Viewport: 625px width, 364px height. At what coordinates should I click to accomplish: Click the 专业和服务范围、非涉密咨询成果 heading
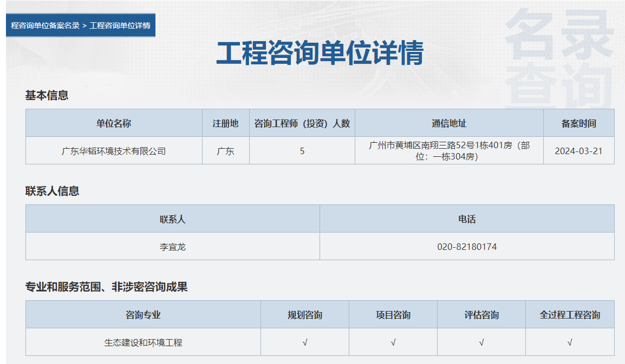click(x=107, y=287)
